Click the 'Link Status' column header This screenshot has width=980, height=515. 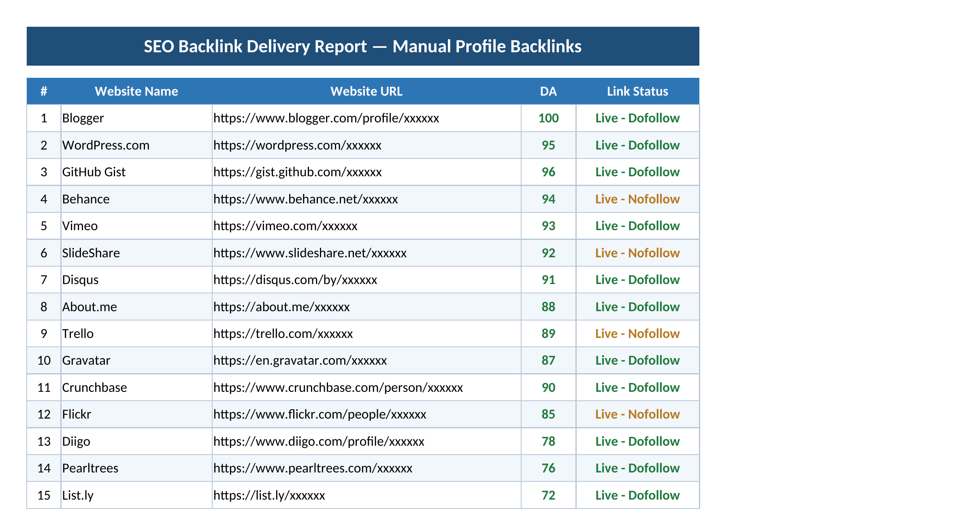[637, 91]
